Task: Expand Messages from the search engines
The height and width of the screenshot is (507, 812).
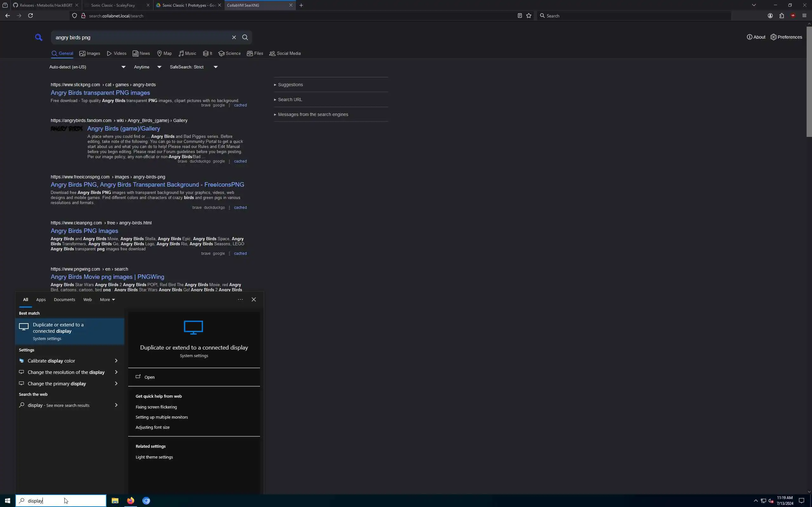Action: 313,115
